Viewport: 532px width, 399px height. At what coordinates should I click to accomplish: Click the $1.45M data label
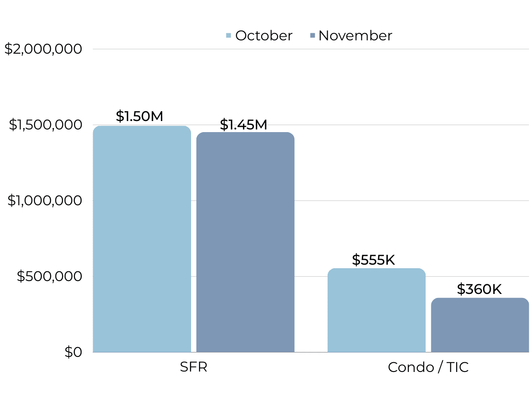click(243, 125)
